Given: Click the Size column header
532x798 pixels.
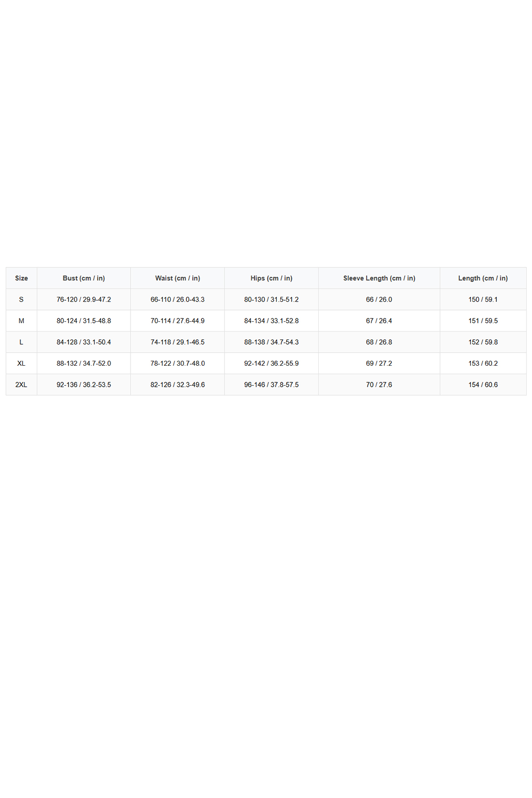Looking at the screenshot, I should pyautogui.click(x=22, y=278).
